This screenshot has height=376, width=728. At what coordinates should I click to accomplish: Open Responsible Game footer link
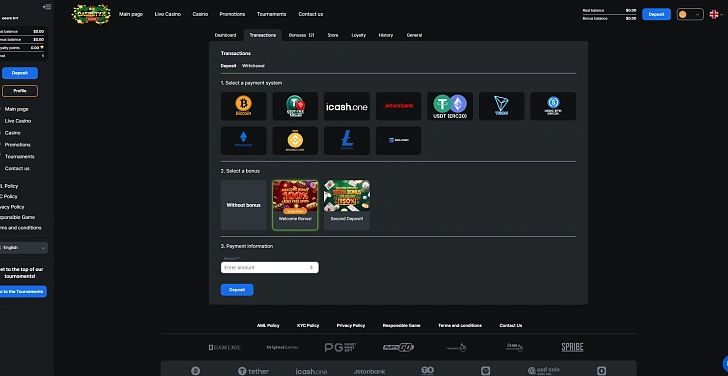coord(402,325)
